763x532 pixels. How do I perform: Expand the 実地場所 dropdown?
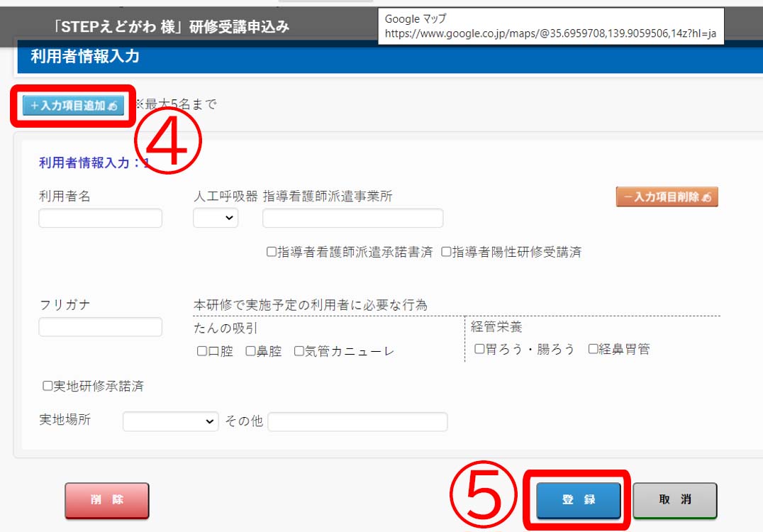[170, 421]
